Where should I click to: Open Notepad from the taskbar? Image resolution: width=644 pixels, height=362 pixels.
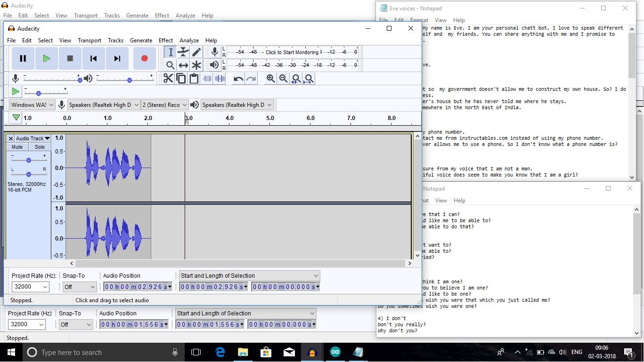(359, 352)
